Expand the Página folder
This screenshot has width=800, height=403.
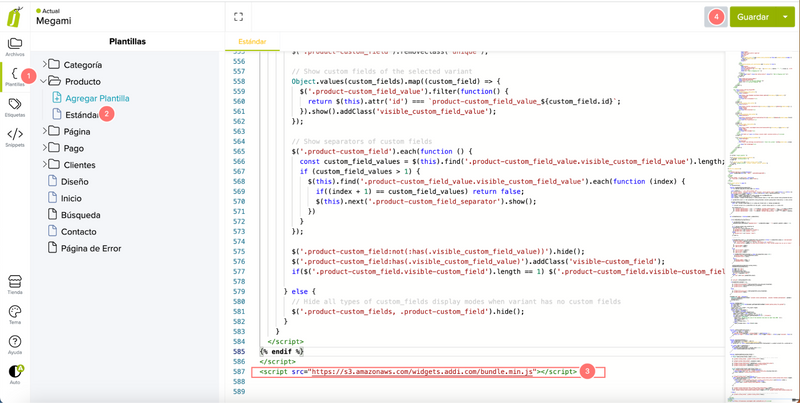coord(45,132)
